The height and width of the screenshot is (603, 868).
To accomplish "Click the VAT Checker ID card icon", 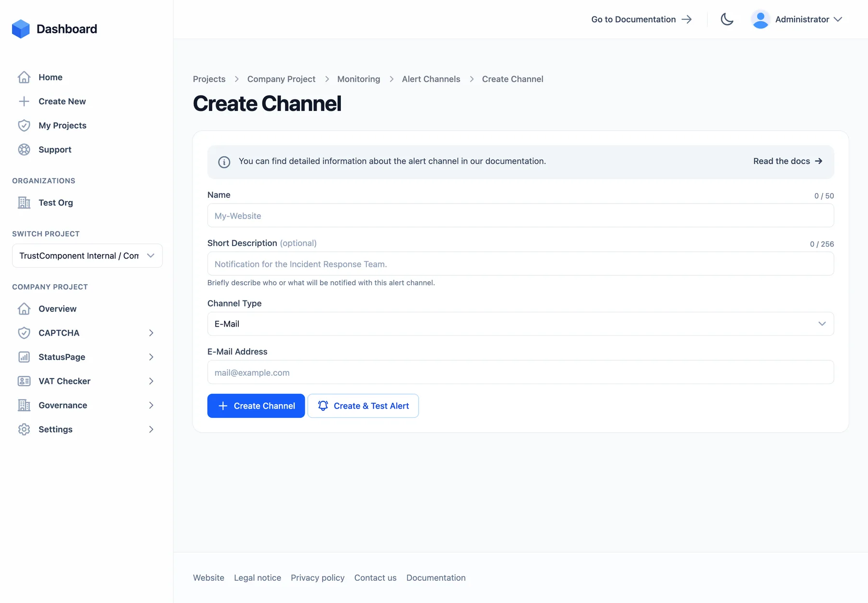I will (24, 381).
